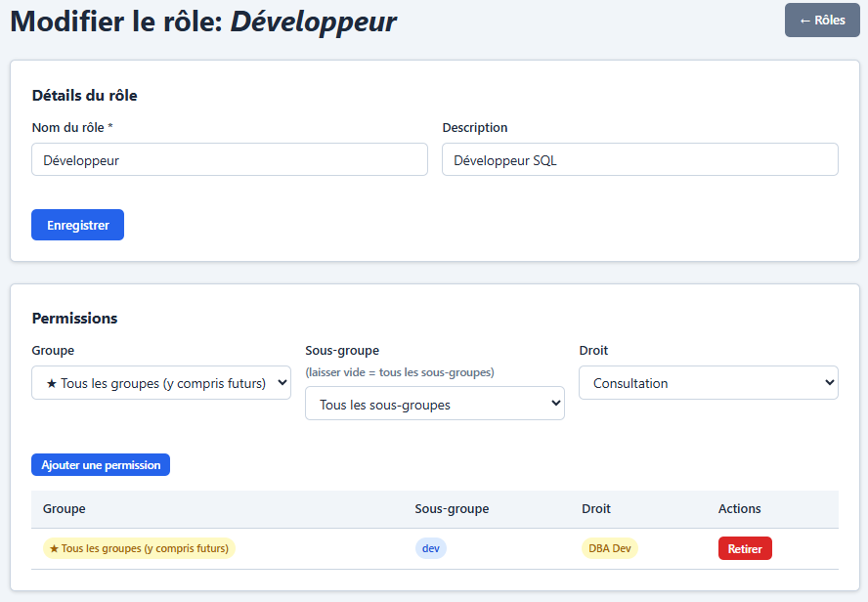The height and width of the screenshot is (602, 868).
Task: Click the 'Modifier le rôle: Développeur' title
Action: (x=203, y=22)
